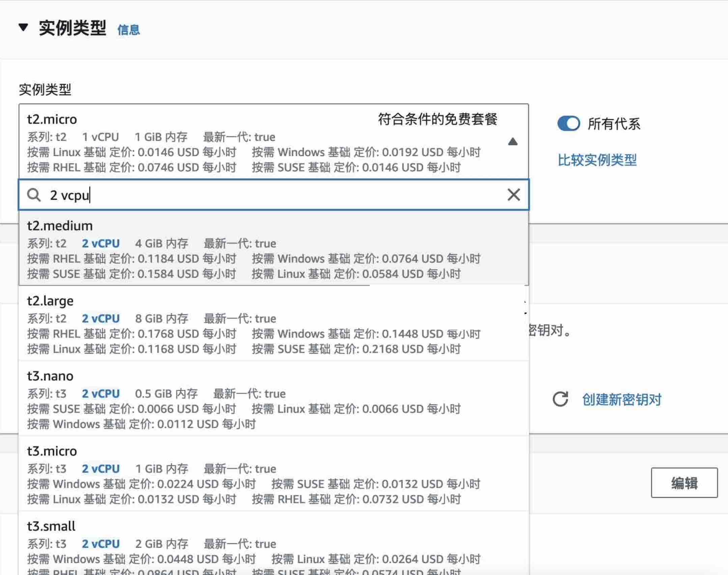Open the 比较实例类型 link

597,160
